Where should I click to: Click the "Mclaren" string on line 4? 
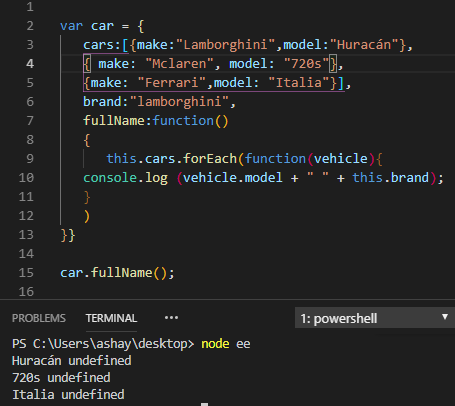180,64
